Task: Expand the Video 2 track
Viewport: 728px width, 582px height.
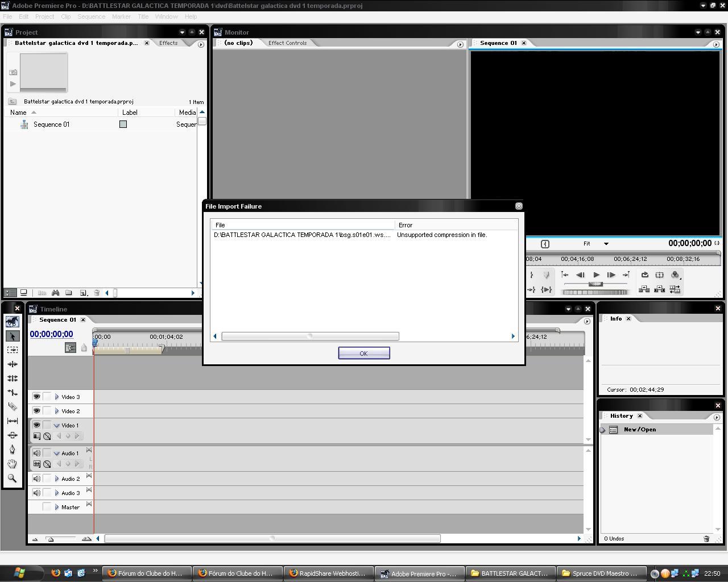Action: coord(57,411)
